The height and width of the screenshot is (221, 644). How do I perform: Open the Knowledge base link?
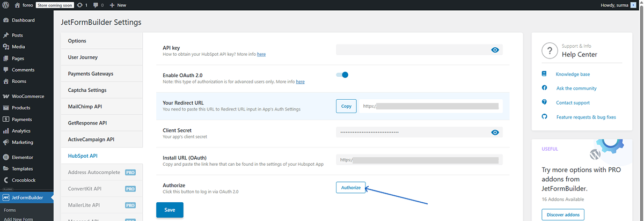point(573,74)
